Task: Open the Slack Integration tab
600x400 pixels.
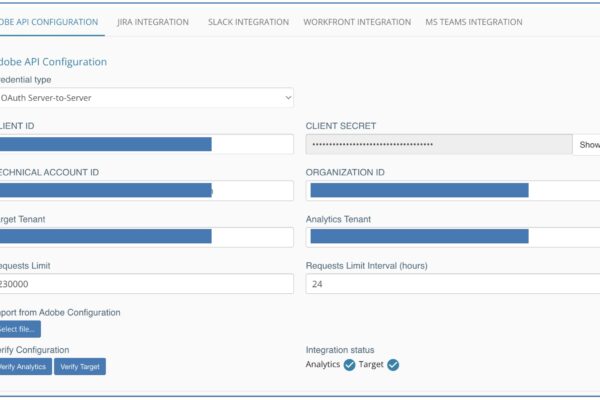Action: pos(248,22)
